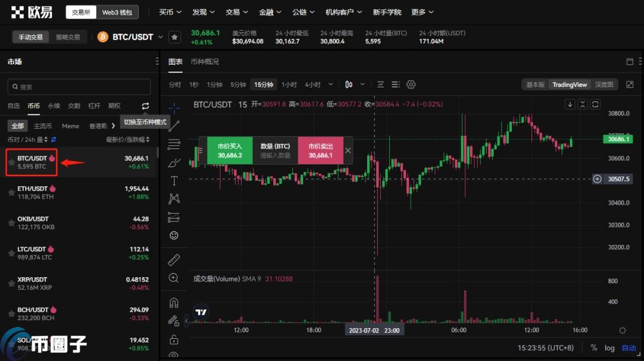Open the 币种概况 tab
The image size is (644, 361).
click(x=205, y=62)
